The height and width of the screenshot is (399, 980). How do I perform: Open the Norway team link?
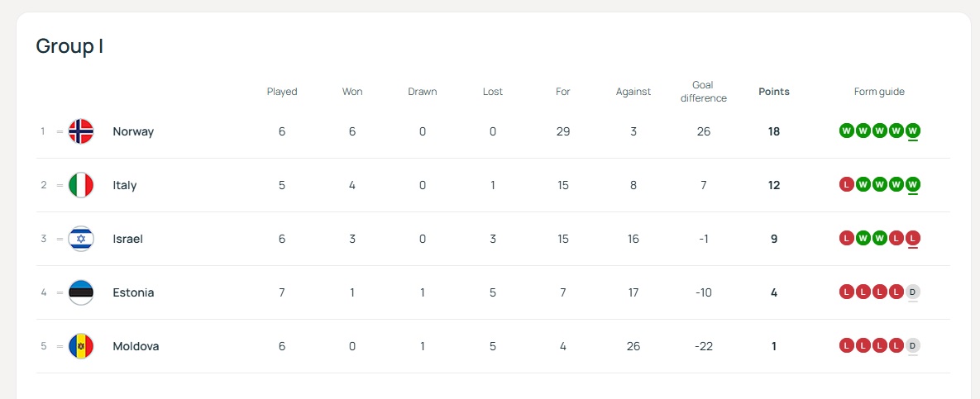tap(133, 131)
